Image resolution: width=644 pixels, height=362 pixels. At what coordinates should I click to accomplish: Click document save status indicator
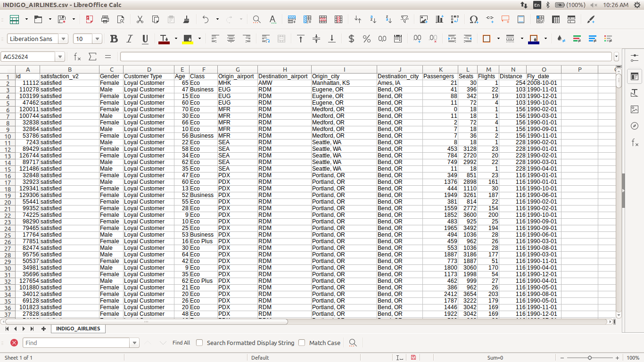(413, 358)
